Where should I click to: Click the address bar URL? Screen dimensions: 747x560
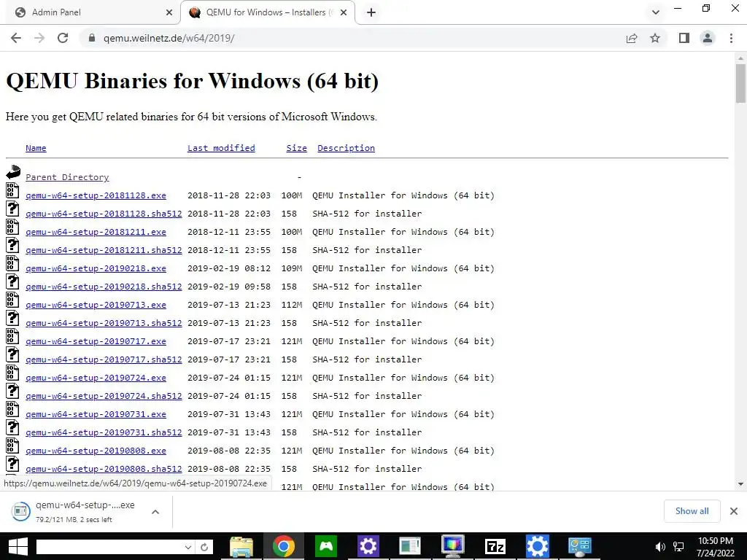[x=169, y=38]
